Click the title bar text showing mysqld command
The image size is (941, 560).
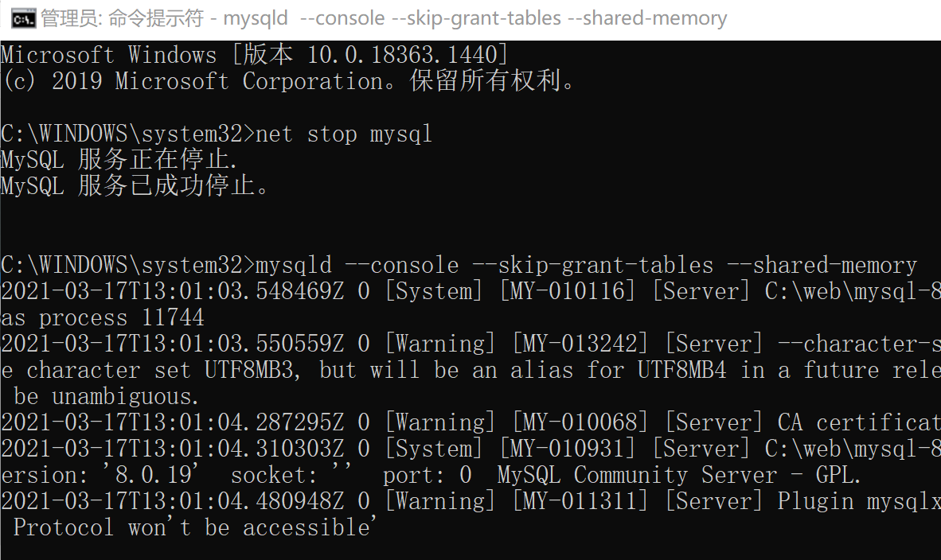pyautogui.click(x=255, y=17)
